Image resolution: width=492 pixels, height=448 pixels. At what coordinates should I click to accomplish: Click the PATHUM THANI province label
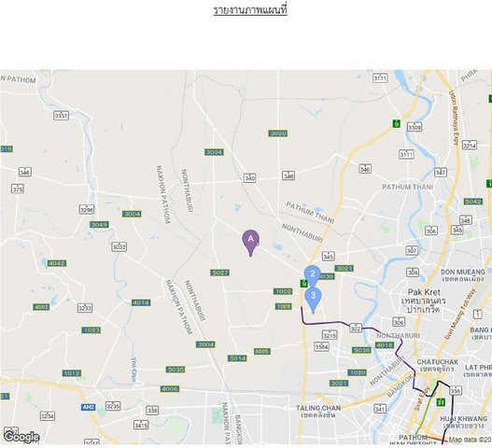point(407,187)
